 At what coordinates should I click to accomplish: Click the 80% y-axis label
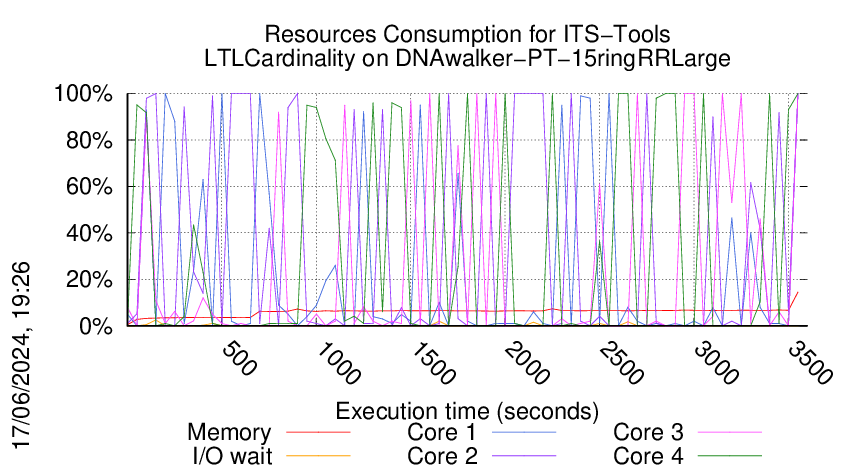[89, 140]
